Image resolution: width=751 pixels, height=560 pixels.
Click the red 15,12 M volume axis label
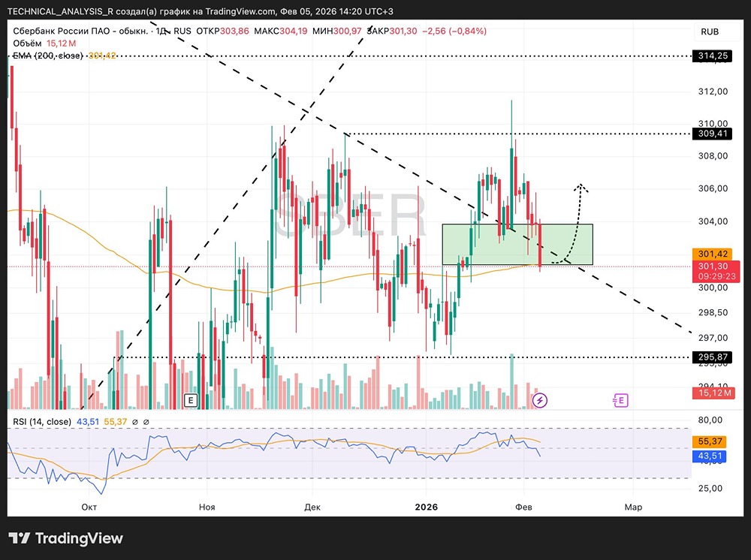(x=714, y=393)
